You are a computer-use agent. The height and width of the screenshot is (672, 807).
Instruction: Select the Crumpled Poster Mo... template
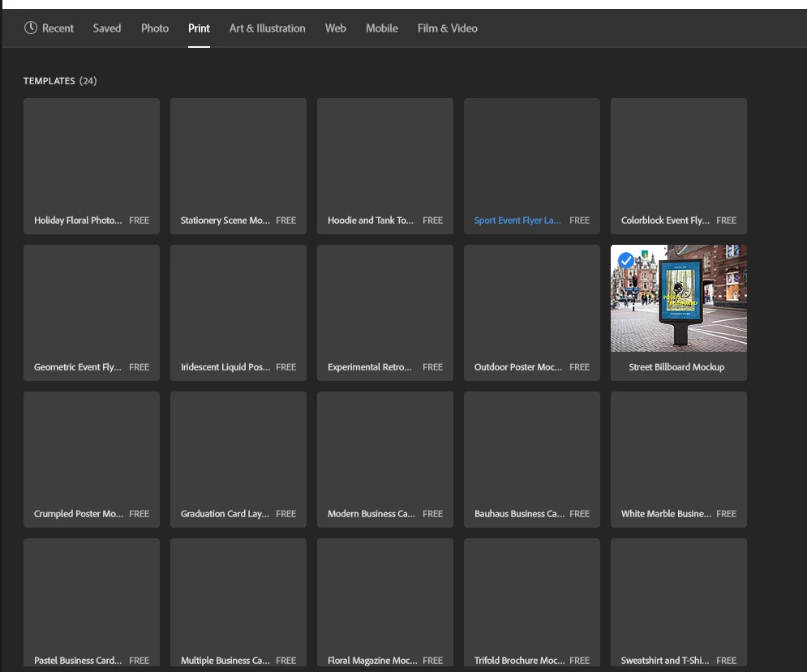tap(92, 460)
